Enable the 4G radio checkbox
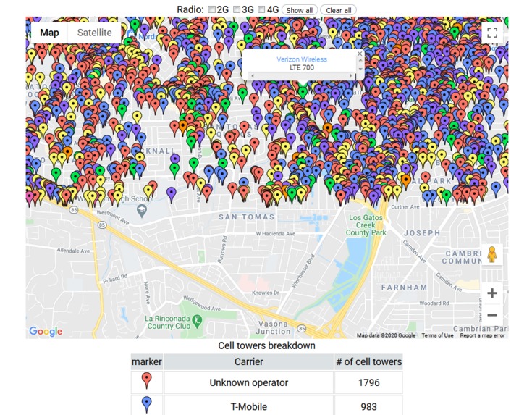Viewport: 532px width, 415px height. point(261,9)
